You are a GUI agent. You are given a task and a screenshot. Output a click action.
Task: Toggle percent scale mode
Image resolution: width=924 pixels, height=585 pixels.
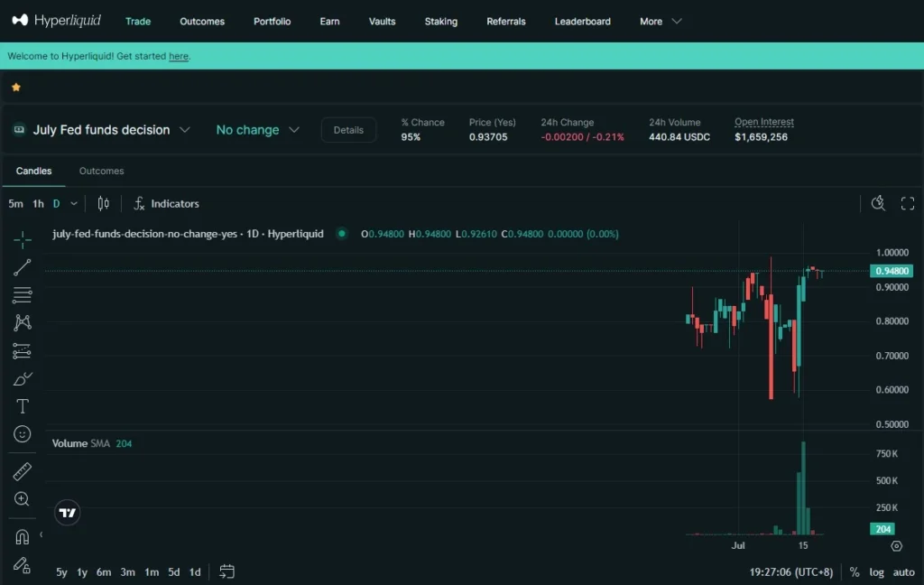point(855,572)
